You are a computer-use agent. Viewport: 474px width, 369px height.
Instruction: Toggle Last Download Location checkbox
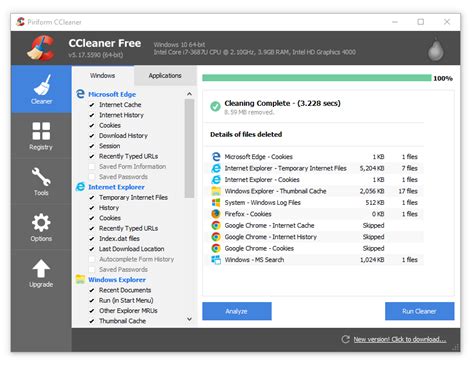pos(92,249)
